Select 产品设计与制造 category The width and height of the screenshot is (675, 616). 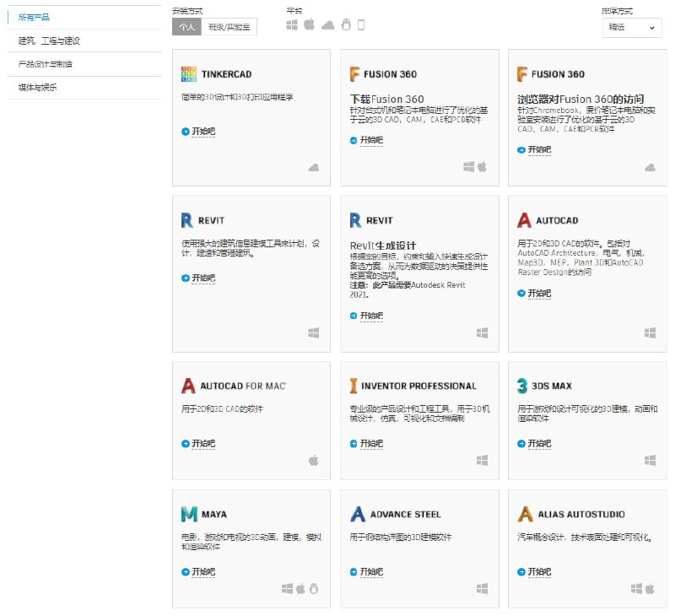click(x=46, y=64)
